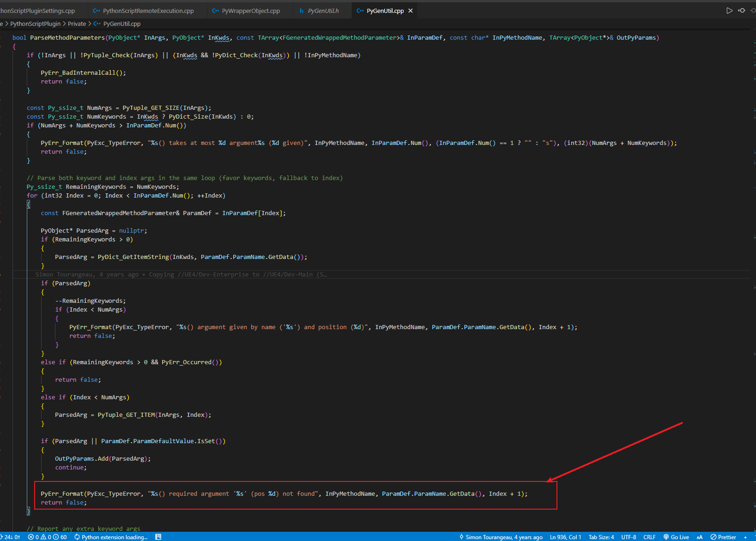Click the Open Changes icon beside Run button
This screenshot has height=541, width=756.
coord(742,10)
